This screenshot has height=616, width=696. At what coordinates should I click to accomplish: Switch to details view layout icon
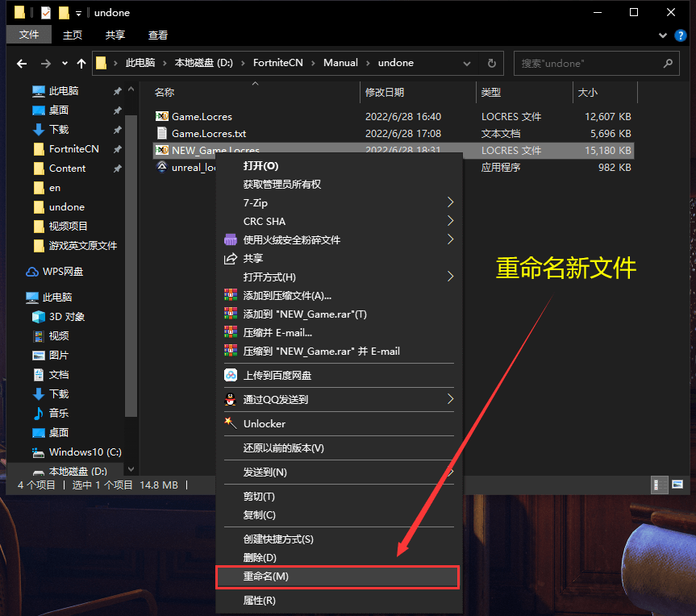tap(659, 485)
